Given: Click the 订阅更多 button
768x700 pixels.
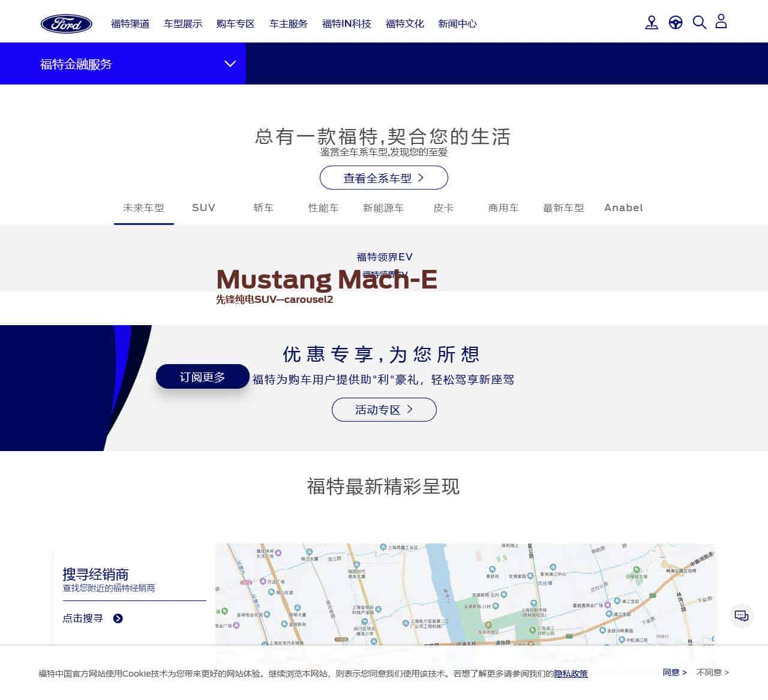Looking at the screenshot, I should tap(203, 377).
